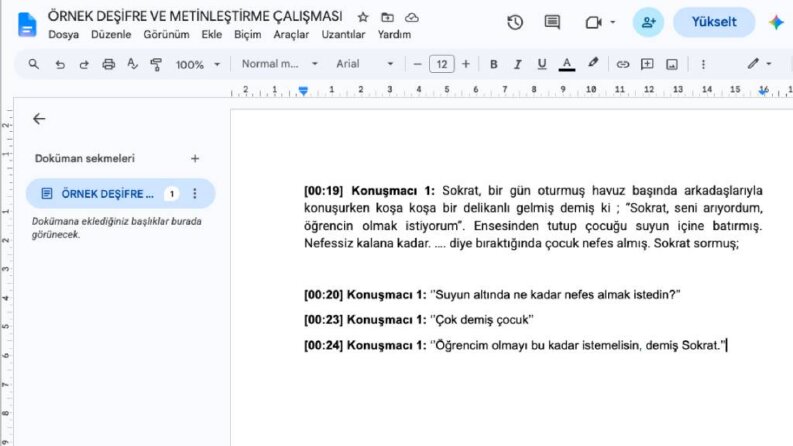Open the Görünüm menu

click(x=166, y=34)
